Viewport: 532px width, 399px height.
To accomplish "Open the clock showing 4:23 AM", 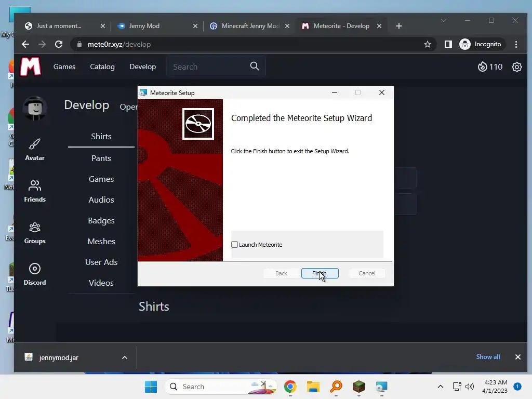I will click(495, 387).
